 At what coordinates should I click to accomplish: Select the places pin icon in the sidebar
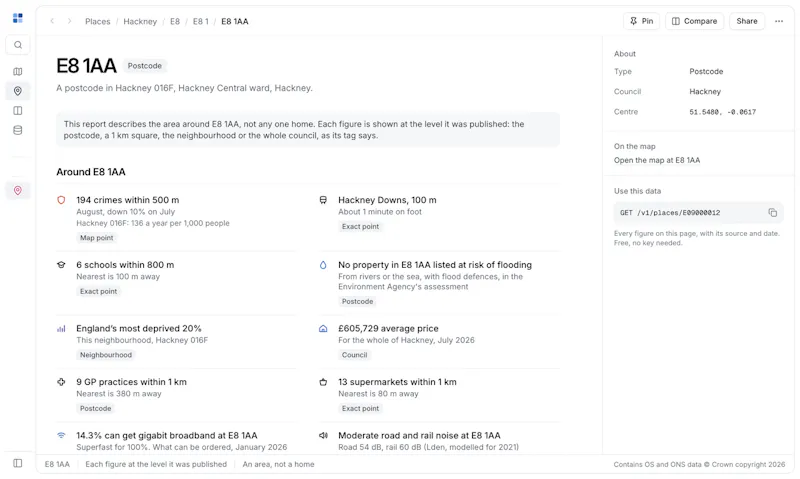(18, 91)
